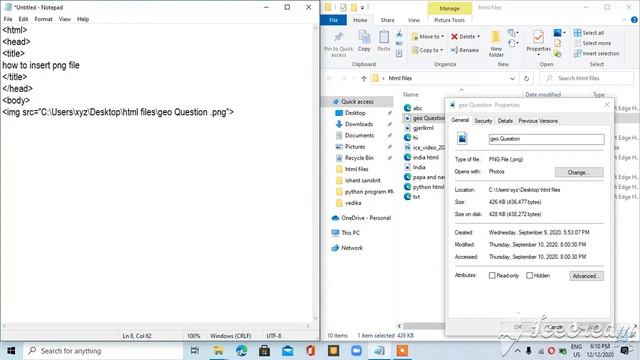Switch to Details tab in Properties
640x360 pixels.
tap(505, 121)
